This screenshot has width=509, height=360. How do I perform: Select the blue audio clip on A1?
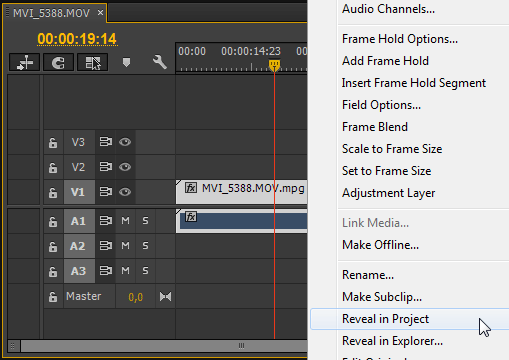(243, 221)
